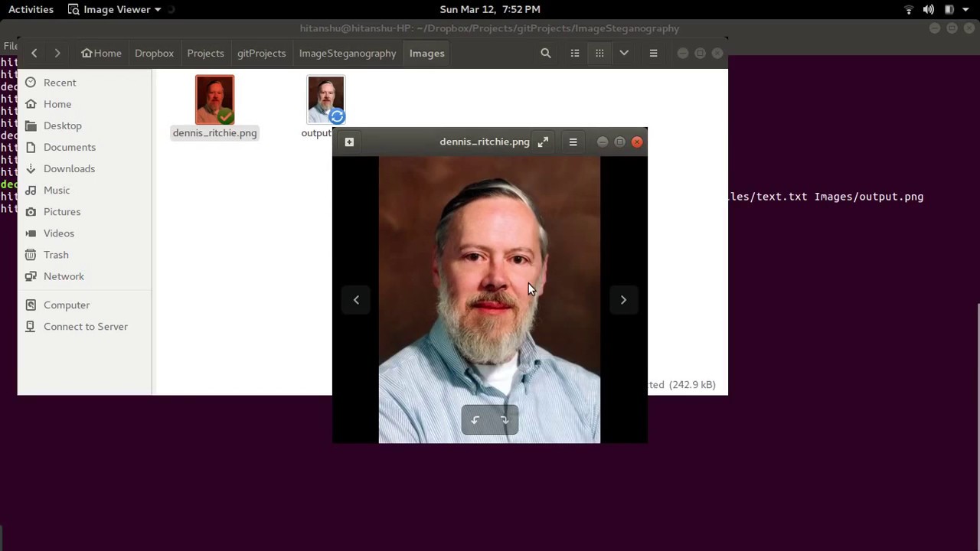Go forward in the Files window
The image size is (980, 551).
[x=57, y=53]
